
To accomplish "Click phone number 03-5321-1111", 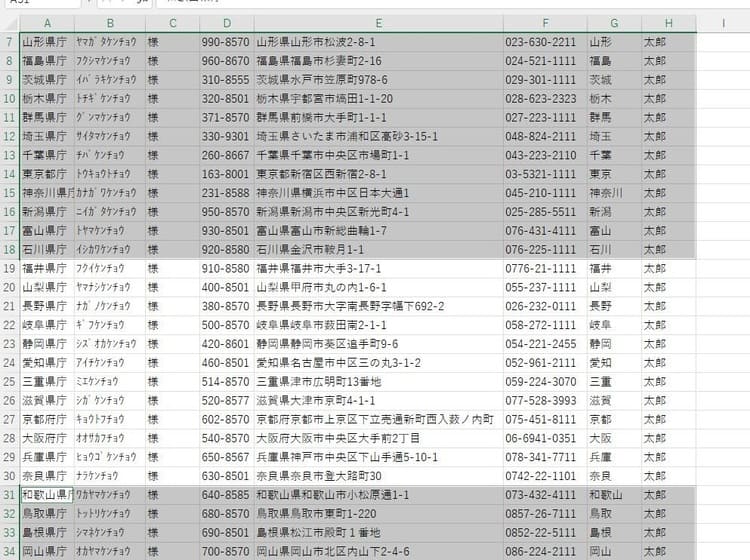I will pos(545,174).
